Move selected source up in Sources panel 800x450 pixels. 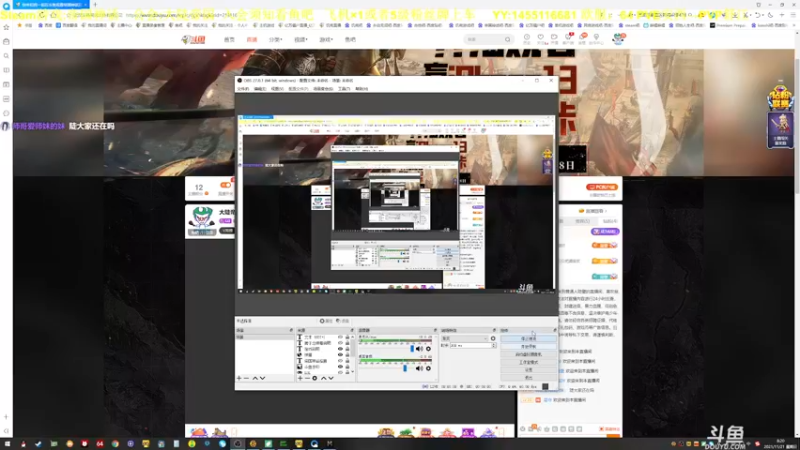323,379
